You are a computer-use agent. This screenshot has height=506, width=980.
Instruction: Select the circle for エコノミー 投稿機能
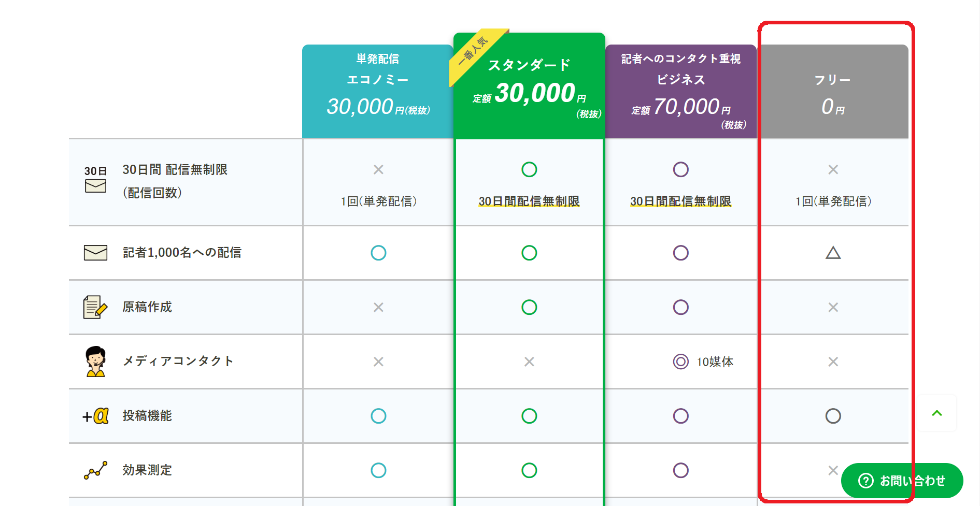click(x=378, y=416)
